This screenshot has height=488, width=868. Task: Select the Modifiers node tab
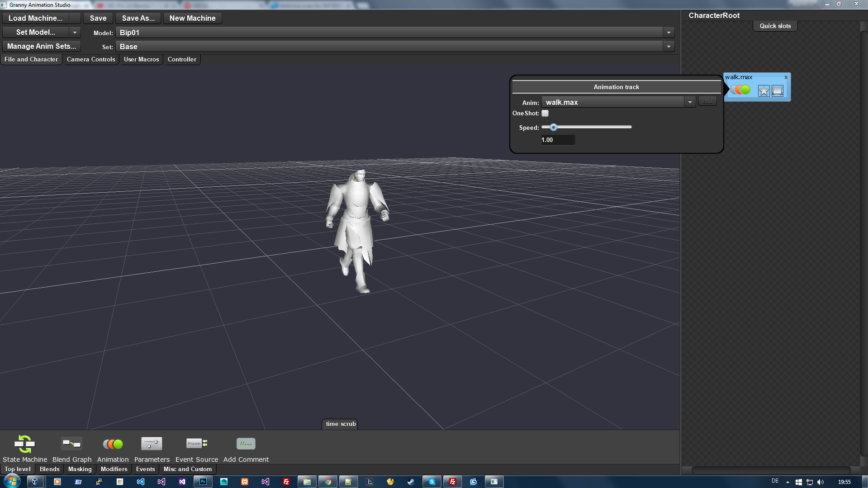[114, 469]
